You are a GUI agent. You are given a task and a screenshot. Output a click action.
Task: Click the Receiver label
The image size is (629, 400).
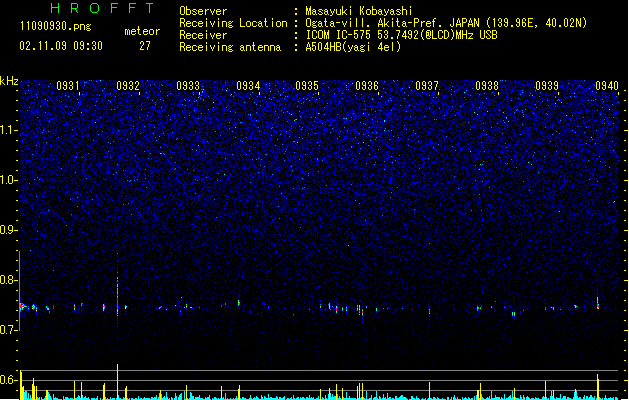click(203, 35)
